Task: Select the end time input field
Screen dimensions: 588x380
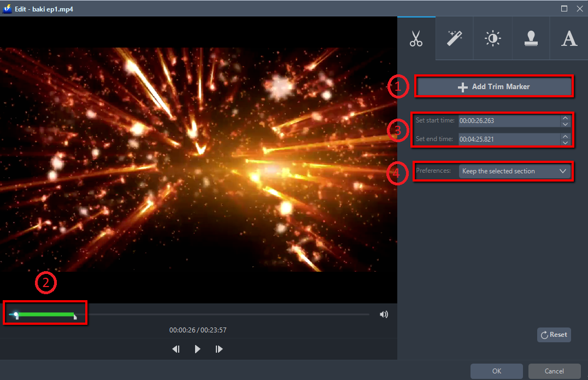Action: coord(508,139)
